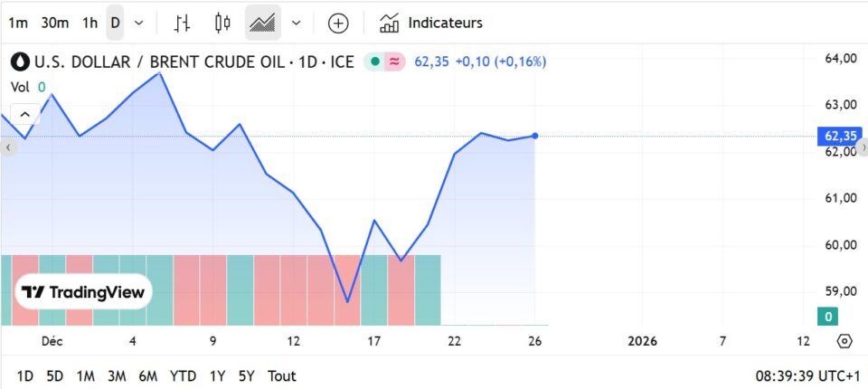Open chart settings hexagon icon
Image resolution: width=868 pixels, height=389 pixels.
844,341
